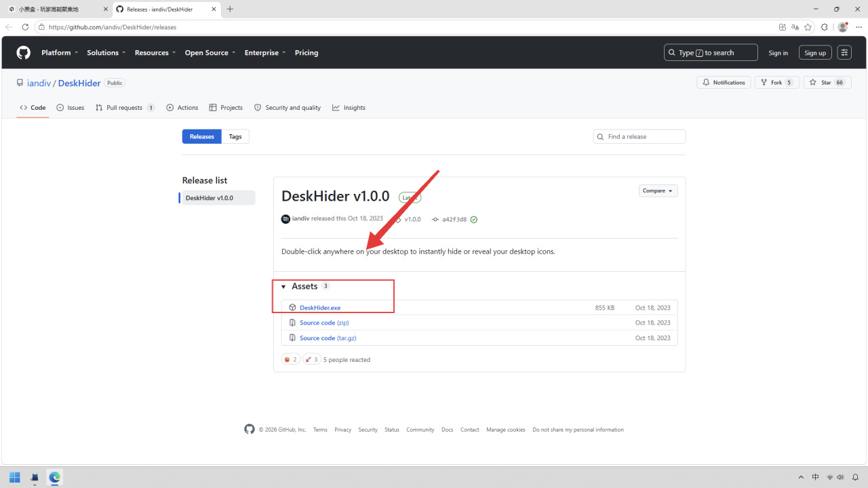Image resolution: width=868 pixels, height=488 pixels.
Task: Expand the Open Source menu
Action: click(x=210, y=53)
